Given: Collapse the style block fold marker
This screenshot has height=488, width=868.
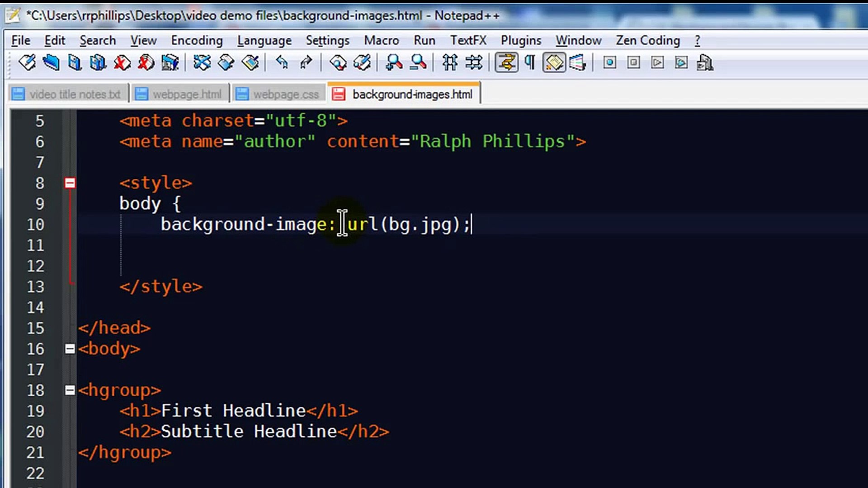Looking at the screenshot, I should coord(70,183).
